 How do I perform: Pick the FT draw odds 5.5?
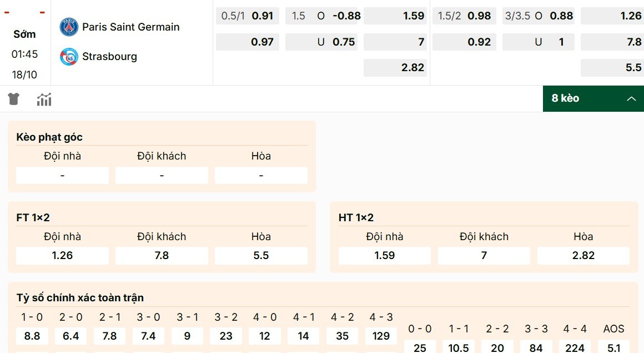click(x=261, y=255)
